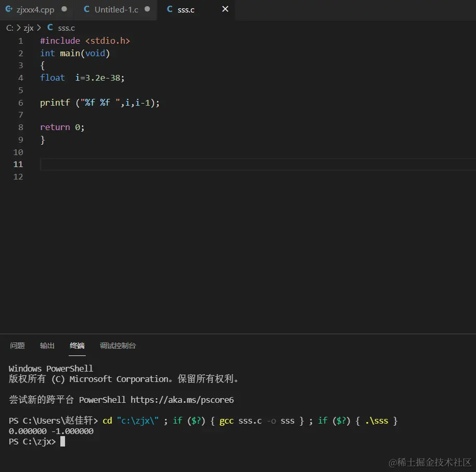Select the 终端 panel tab
This screenshot has height=472, width=476.
[x=77, y=345]
